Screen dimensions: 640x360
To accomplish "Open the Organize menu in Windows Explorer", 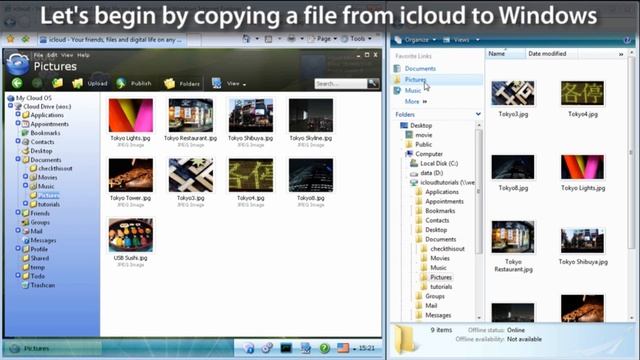I will click(x=415, y=40).
